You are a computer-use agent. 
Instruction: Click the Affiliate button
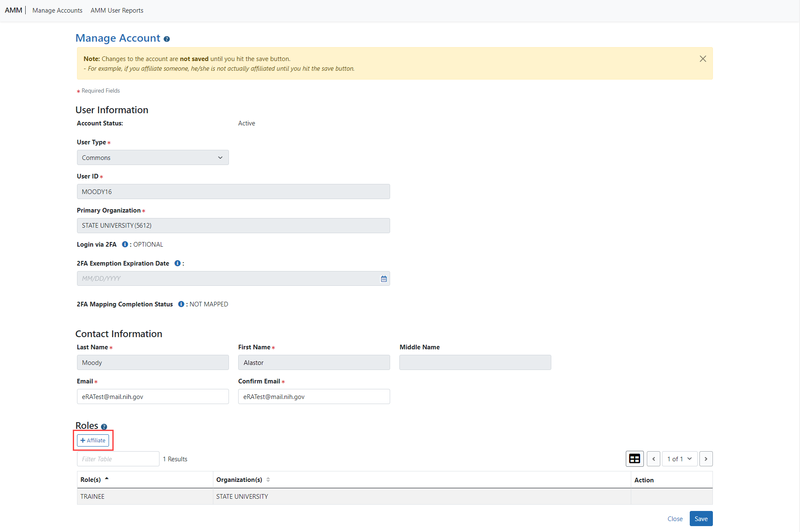pos(93,440)
